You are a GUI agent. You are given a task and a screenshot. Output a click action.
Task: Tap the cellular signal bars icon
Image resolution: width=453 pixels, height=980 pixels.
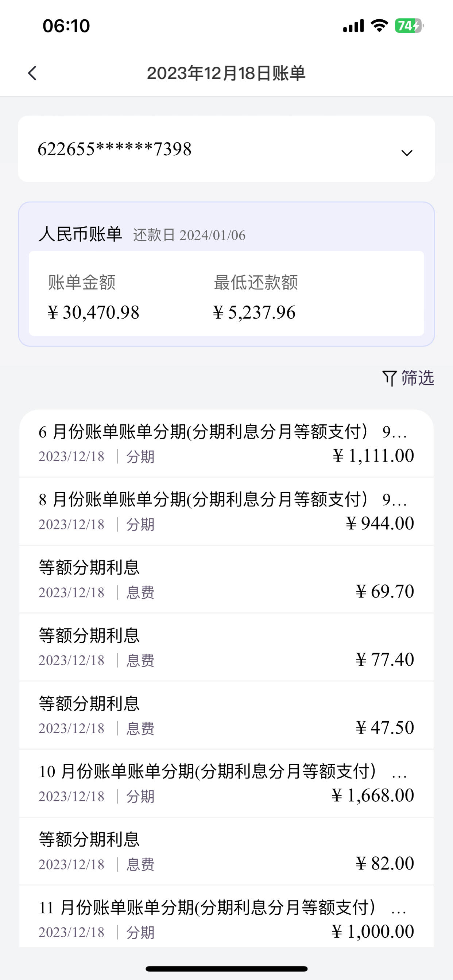pos(353,26)
